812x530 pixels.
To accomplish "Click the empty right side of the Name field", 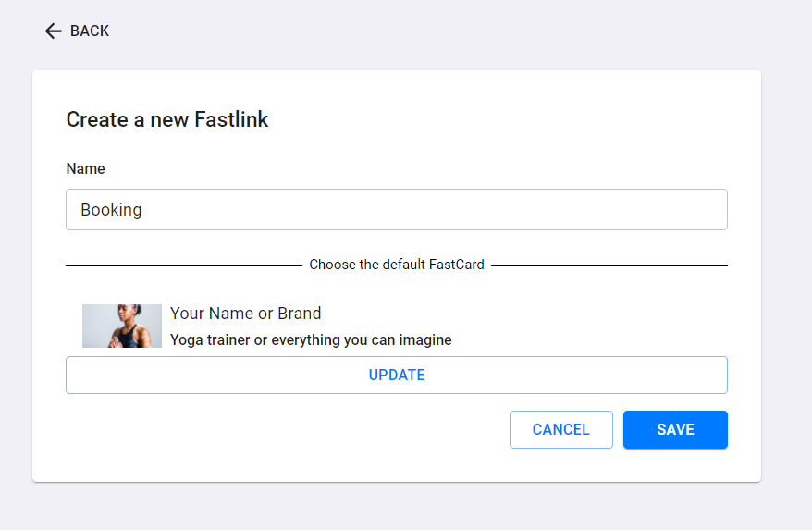I will pyautogui.click(x=570, y=209).
